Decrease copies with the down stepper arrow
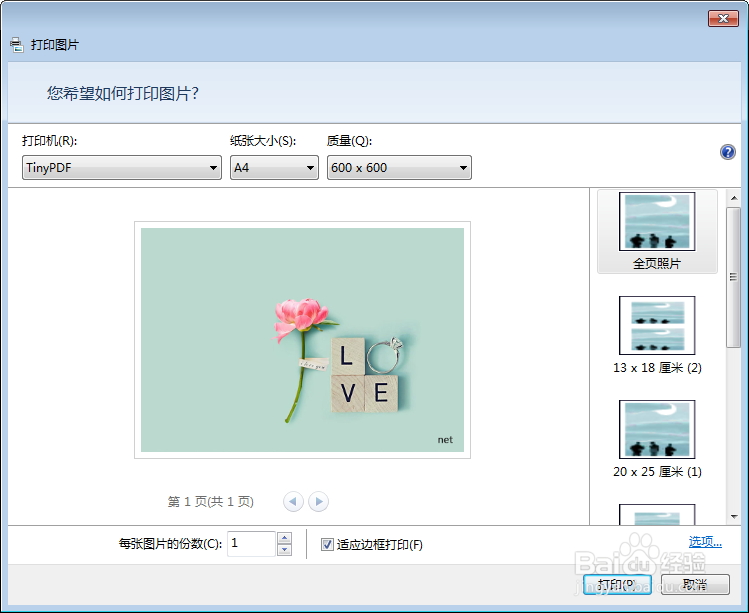This screenshot has height=613, width=749. [x=284, y=550]
